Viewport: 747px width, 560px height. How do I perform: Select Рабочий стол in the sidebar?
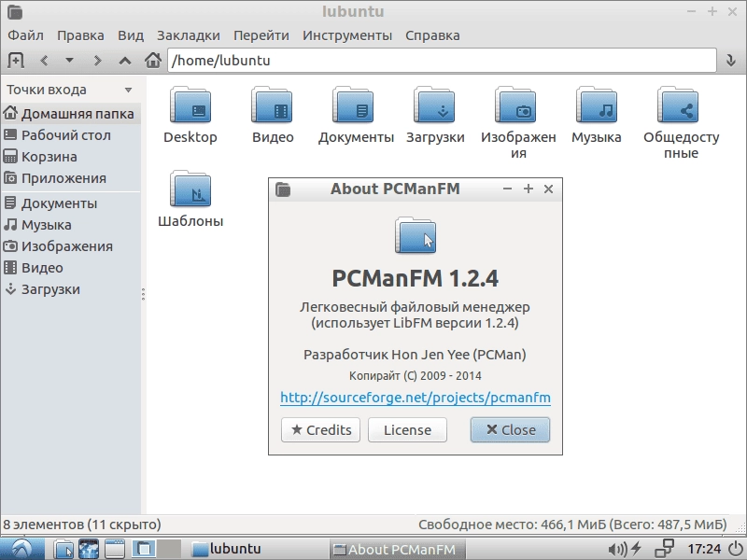(x=71, y=135)
